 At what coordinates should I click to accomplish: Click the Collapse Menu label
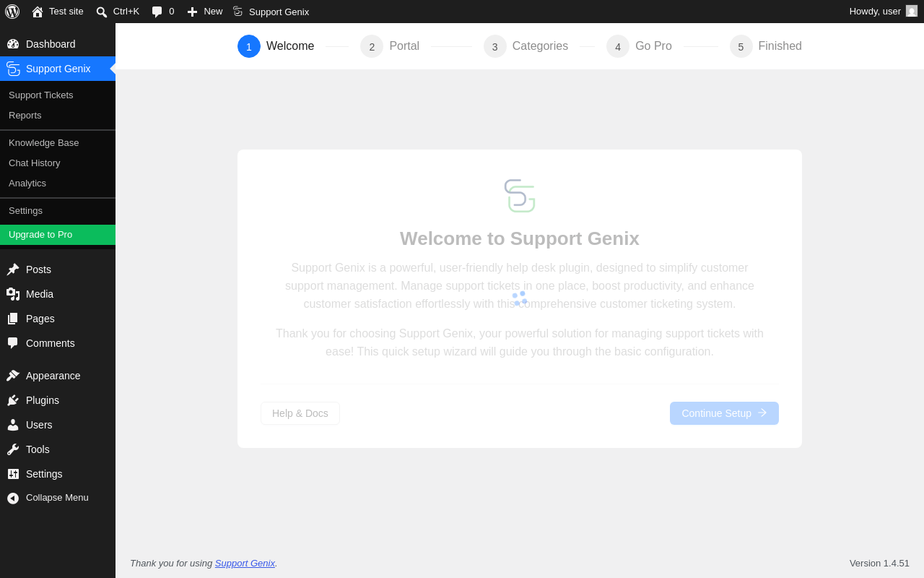point(57,498)
